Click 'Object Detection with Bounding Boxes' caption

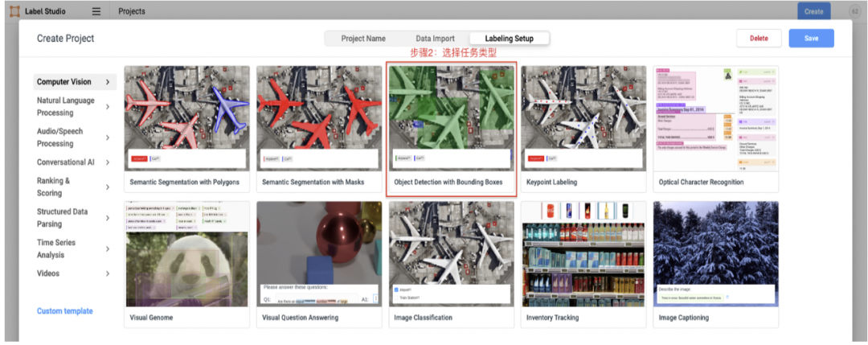(x=448, y=183)
